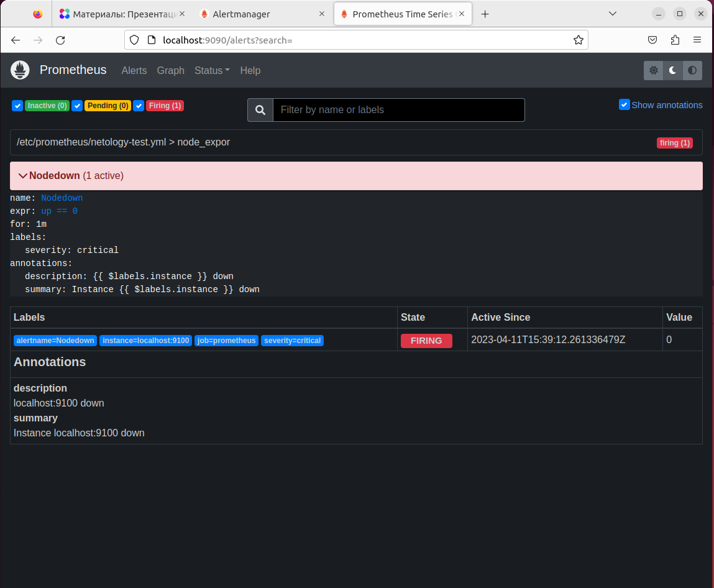Click the auto theme contrast icon
This screenshot has height=588, width=714.
point(692,70)
